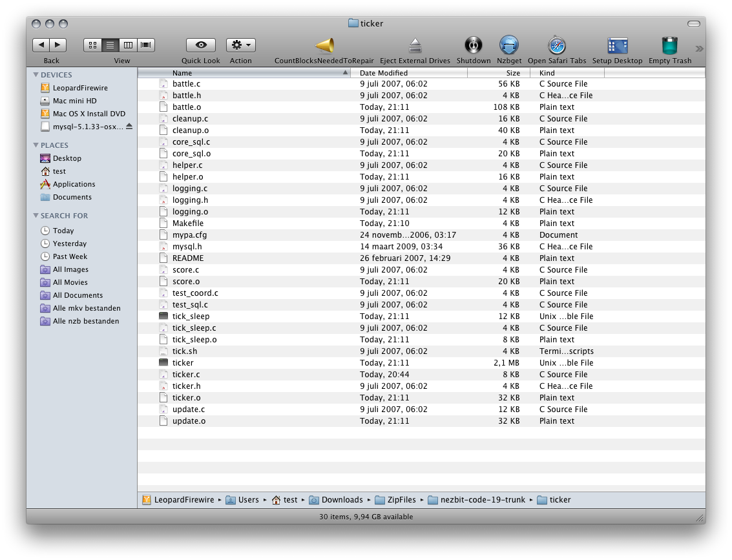Go back with the left arrow button
The image size is (732, 560).
click(41, 45)
